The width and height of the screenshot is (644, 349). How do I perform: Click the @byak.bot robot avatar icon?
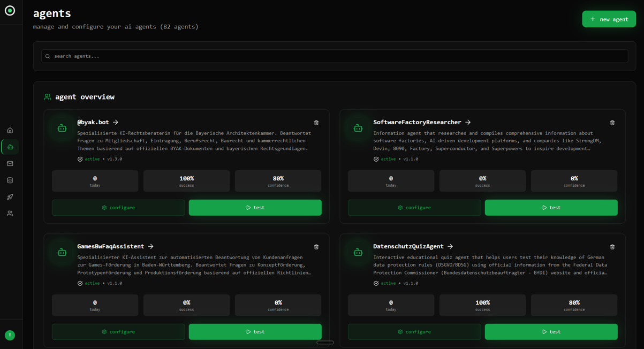pyautogui.click(x=62, y=128)
